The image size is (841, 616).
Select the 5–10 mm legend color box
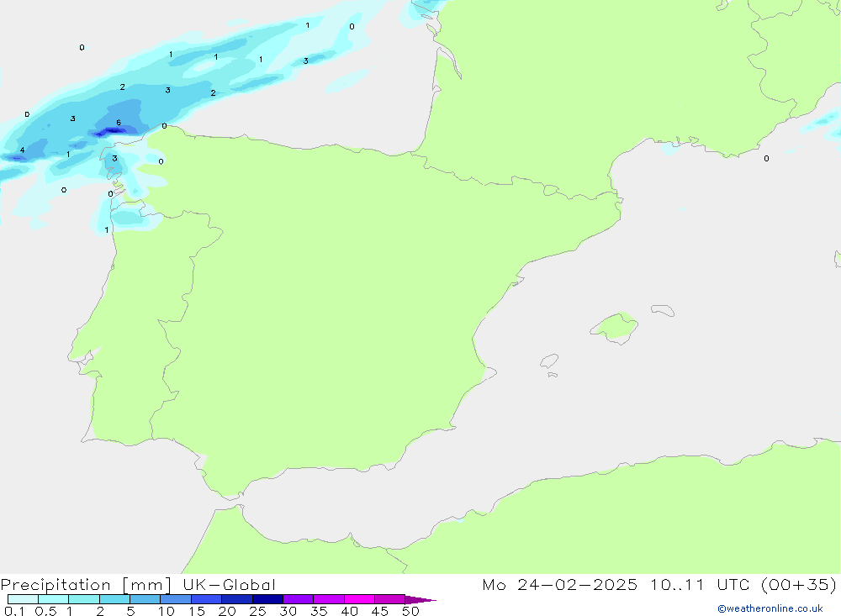[145, 599]
